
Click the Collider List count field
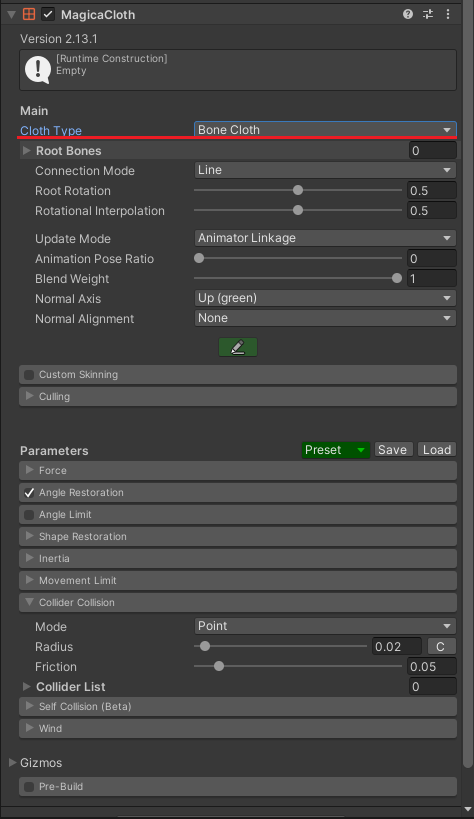[432, 686]
